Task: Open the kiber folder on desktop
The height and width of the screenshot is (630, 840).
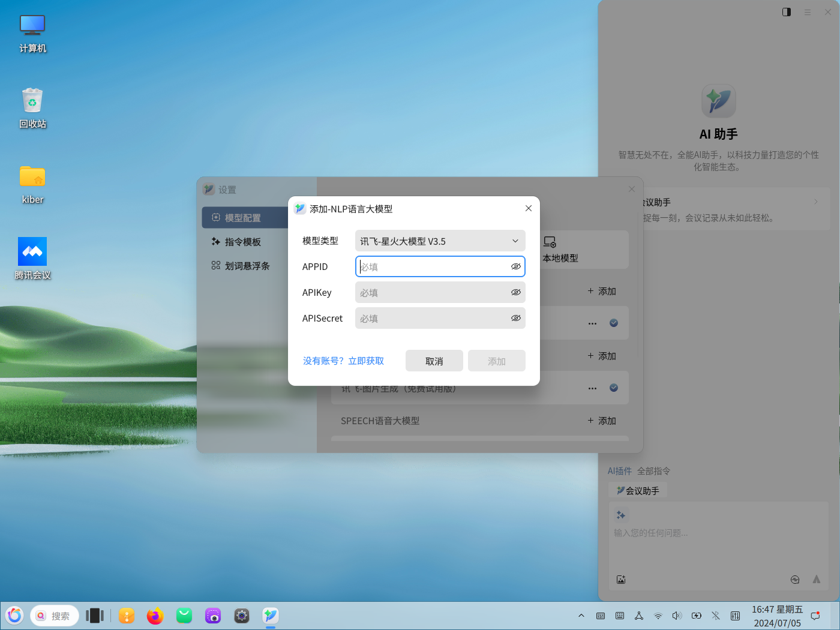Action: tap(32, 185)
